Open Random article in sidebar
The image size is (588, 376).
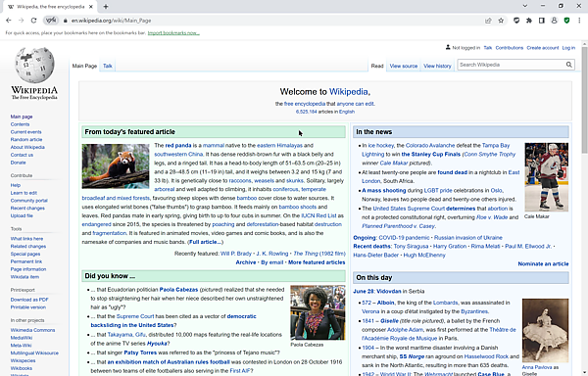26,140
